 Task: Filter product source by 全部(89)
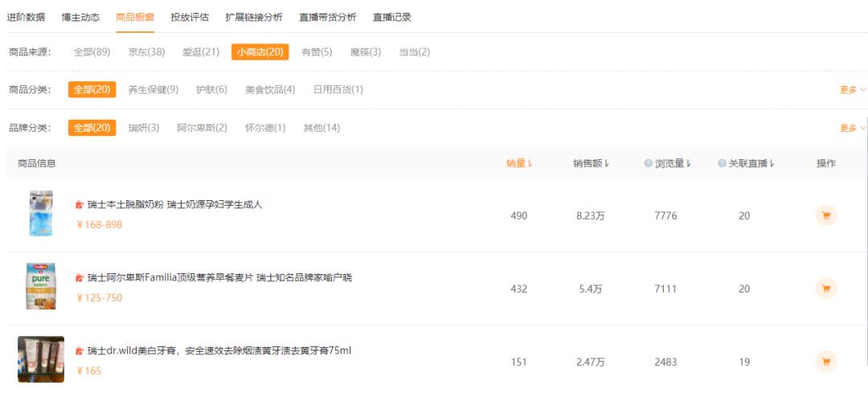(x=92, y=52)
